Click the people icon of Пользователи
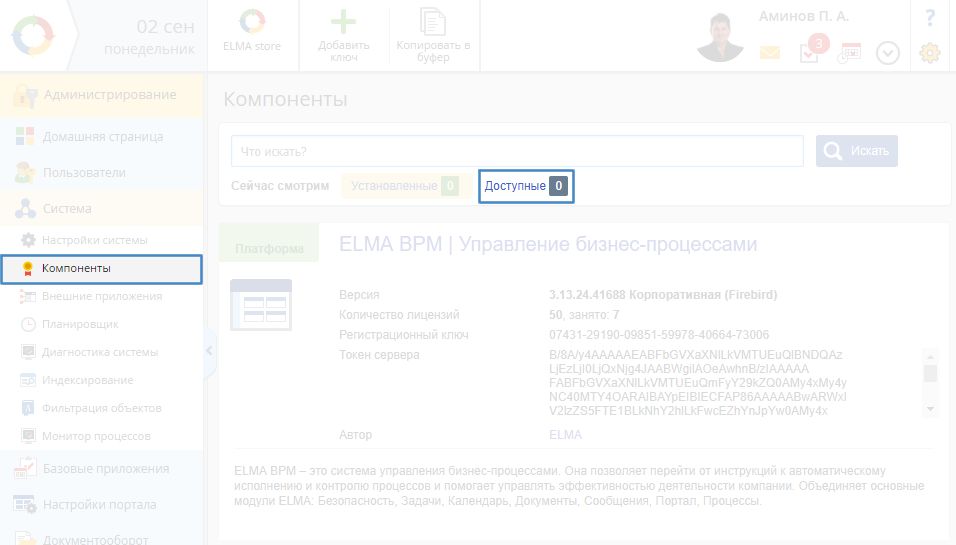 [x=24, y=173]
